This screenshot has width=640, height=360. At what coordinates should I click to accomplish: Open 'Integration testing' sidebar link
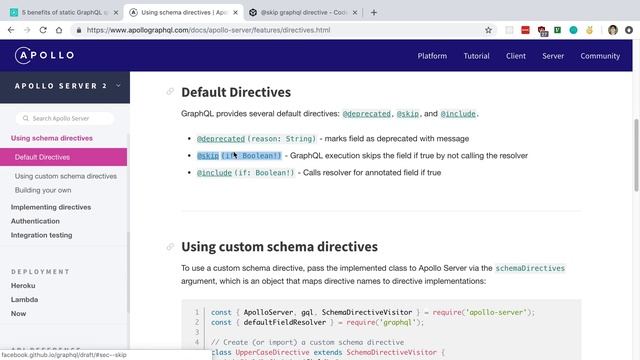pos(42,235)
